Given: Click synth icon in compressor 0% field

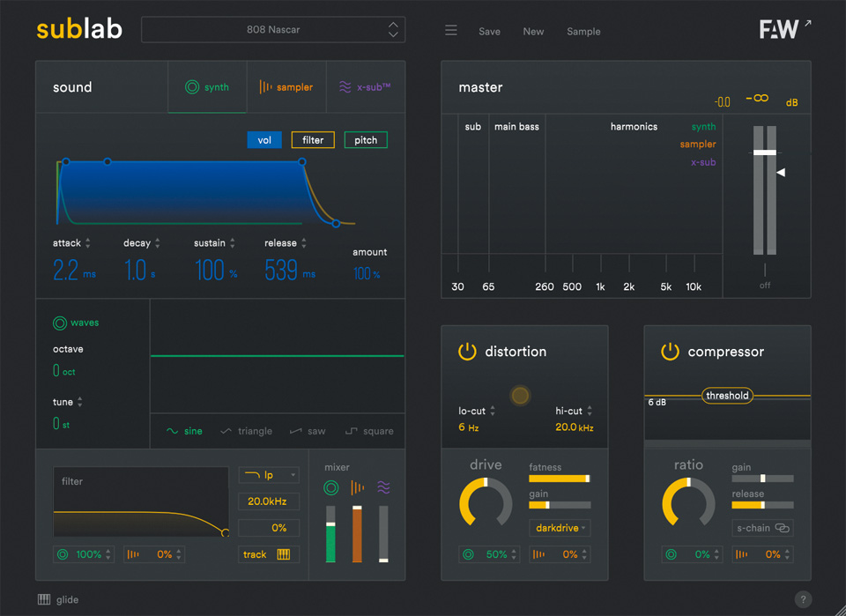Looking at the screenshot, I should 672,554.
